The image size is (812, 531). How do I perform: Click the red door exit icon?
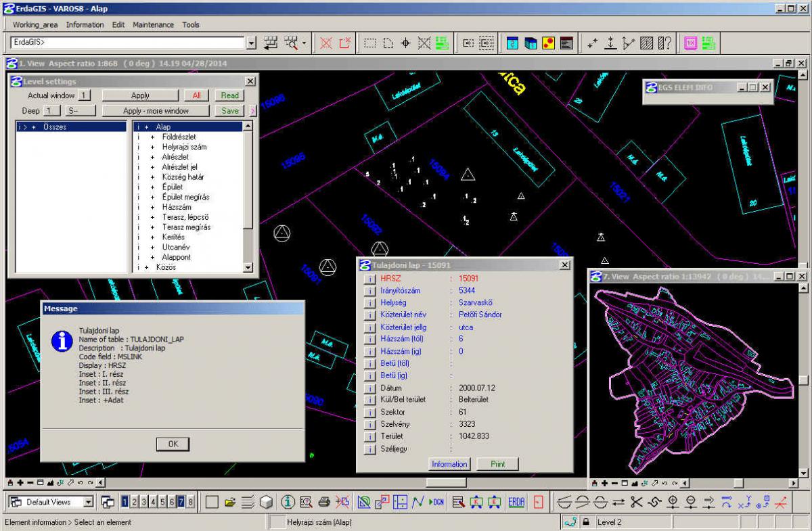(x=539, y=502)
